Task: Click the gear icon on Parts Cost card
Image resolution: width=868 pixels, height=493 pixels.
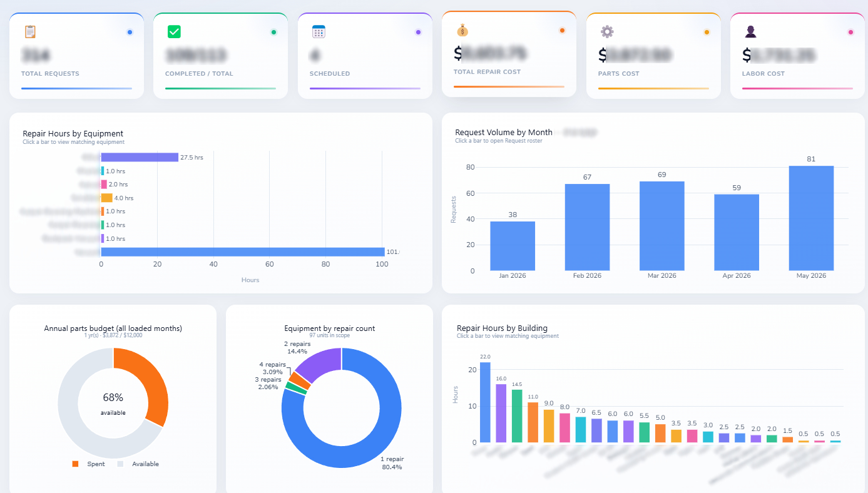Action: coord(606,32)
